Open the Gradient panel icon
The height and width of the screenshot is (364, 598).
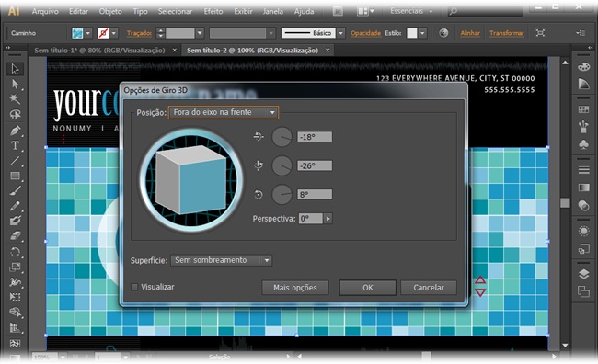(x=583, y=188)
